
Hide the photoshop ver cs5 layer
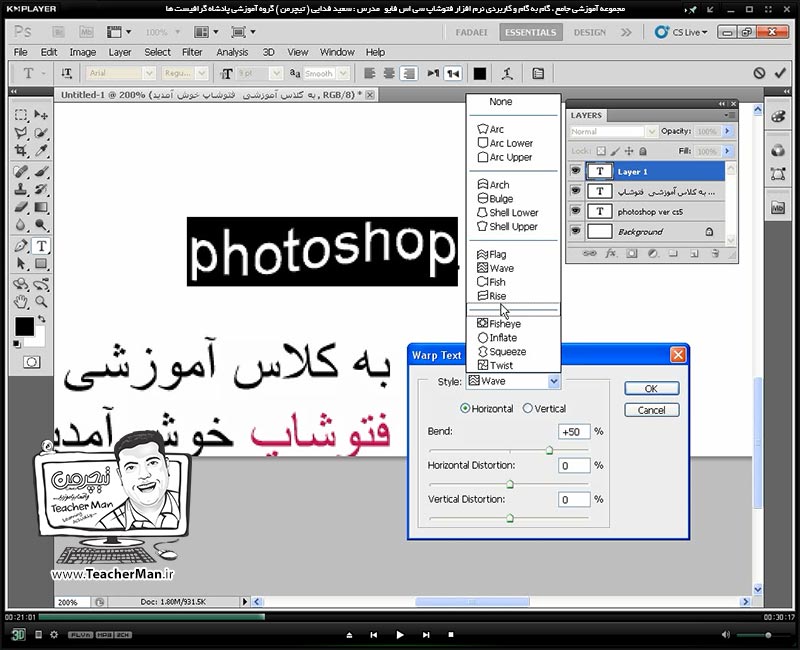(576, 211)
